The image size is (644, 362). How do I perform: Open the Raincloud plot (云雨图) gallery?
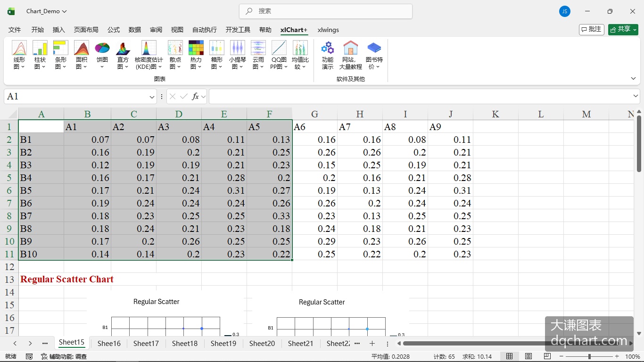[258, 55]
